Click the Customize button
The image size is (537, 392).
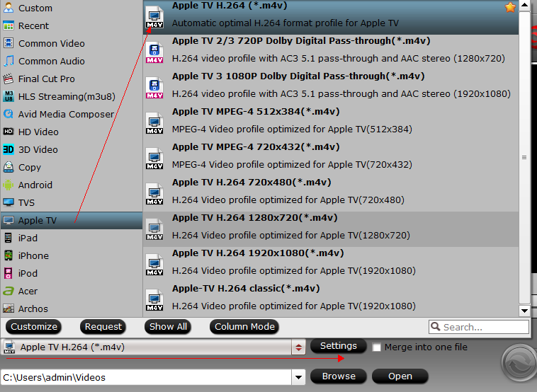tap(34, 327)
